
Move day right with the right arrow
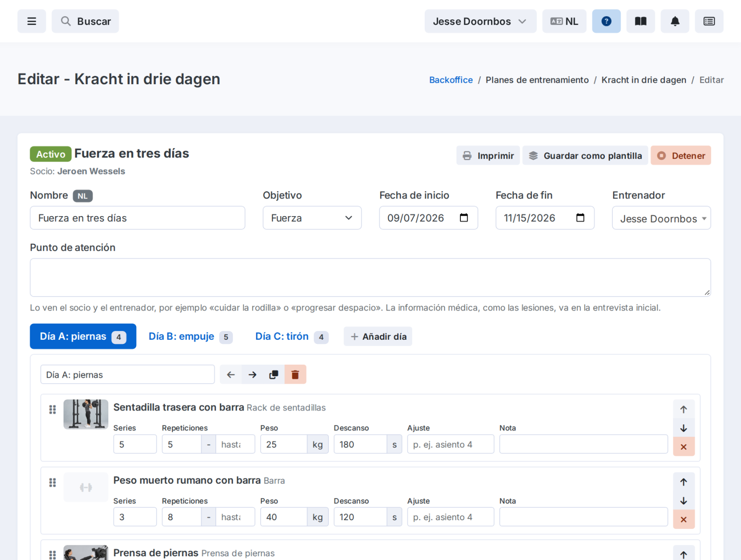(x=252, y=375)
